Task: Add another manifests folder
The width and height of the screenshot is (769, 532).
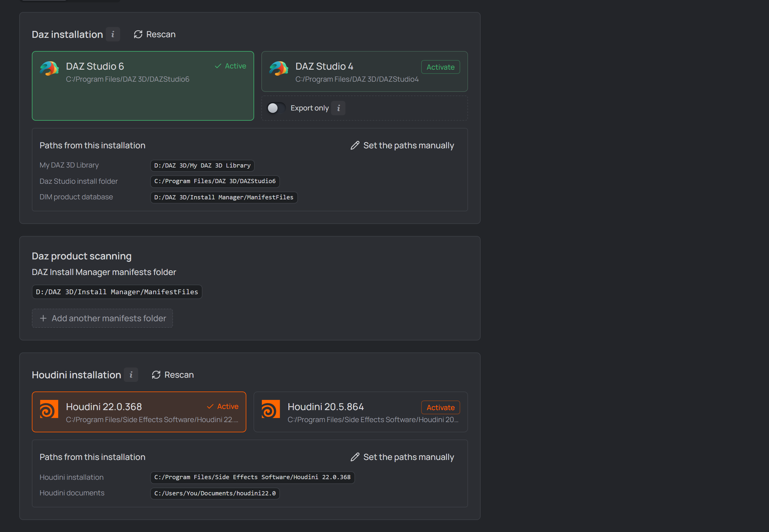Action: (x=102, y=318)
